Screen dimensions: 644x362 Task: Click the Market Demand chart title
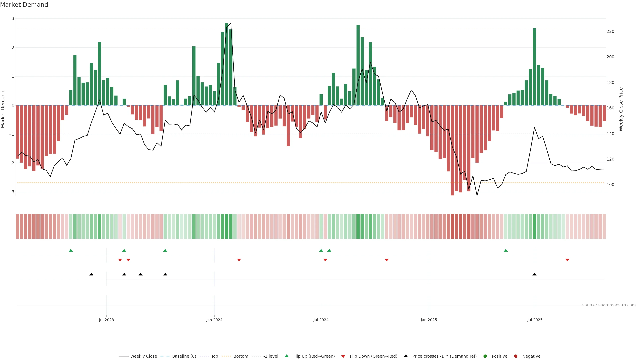(24, 5)
